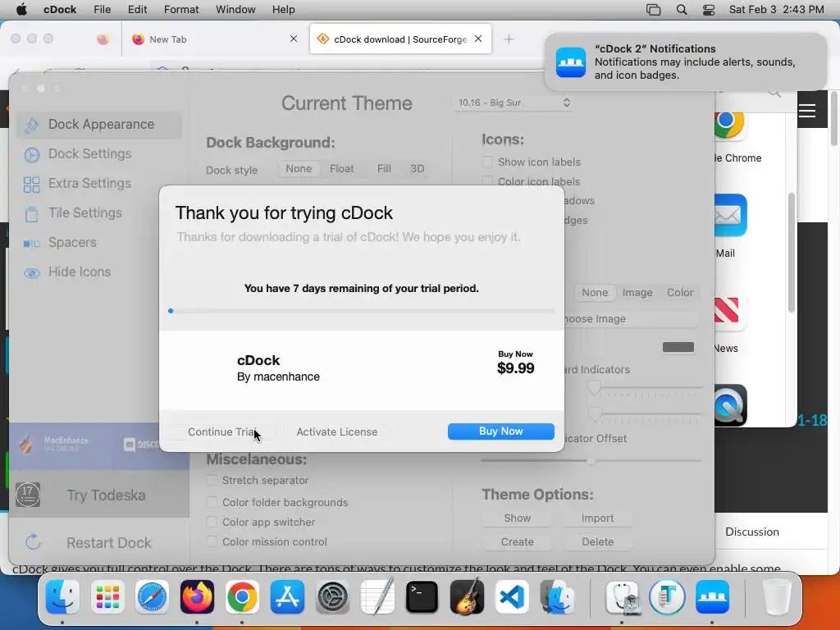Open GarageBand from the Dock
The height and width of the screenshot is (630, 840).
pos(467,597)
